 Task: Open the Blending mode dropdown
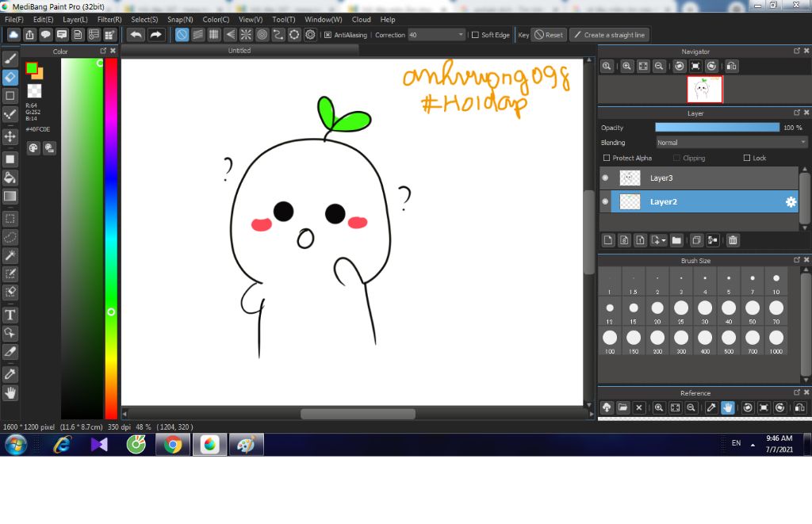pyautogui.click(x=731, y=143)
